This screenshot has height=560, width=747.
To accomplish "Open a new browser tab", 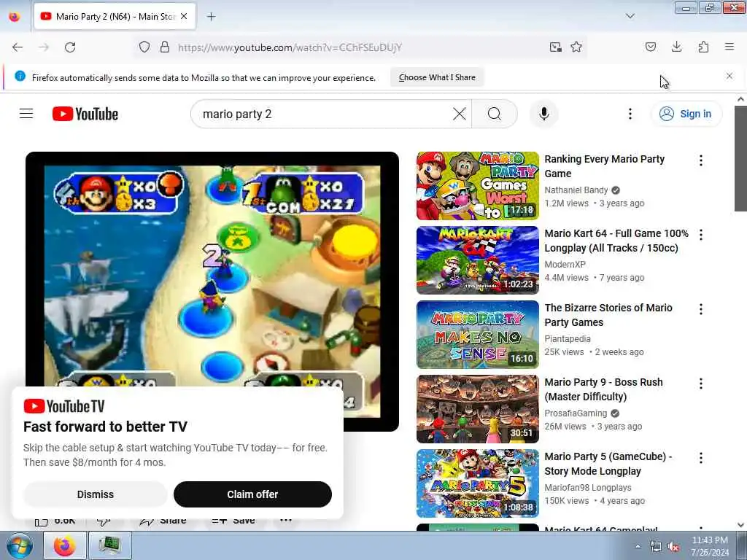I will [x=211, y=17].
